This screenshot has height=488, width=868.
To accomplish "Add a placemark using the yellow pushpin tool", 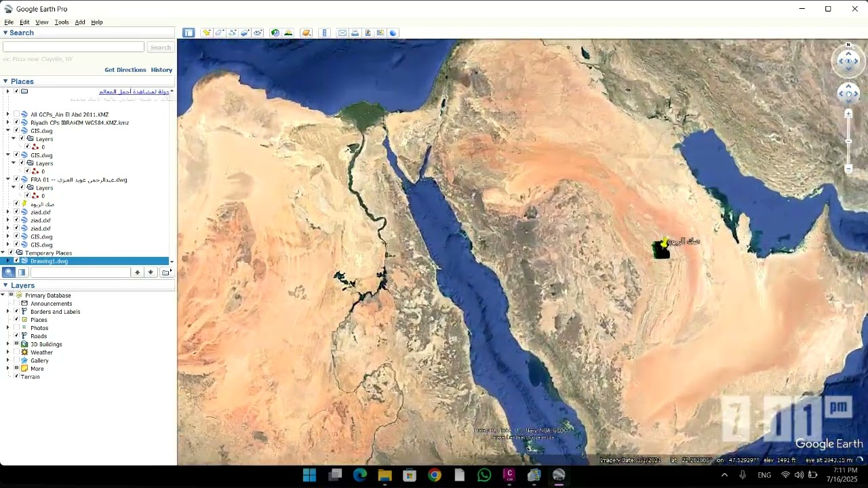I will pos(206,33).
